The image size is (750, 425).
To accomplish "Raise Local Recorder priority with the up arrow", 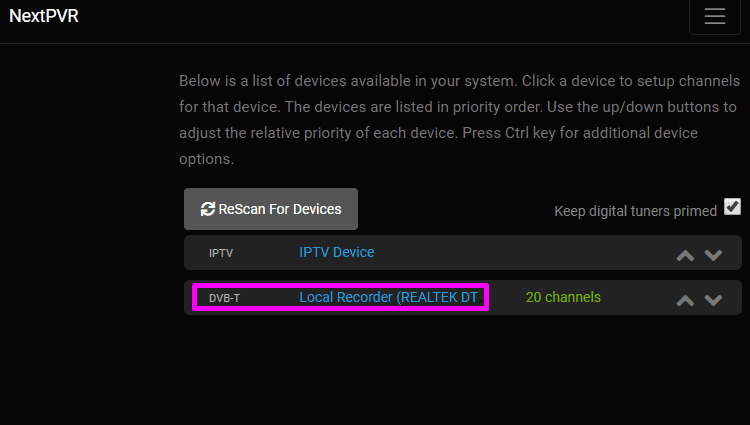I will (x=685, y=300).
